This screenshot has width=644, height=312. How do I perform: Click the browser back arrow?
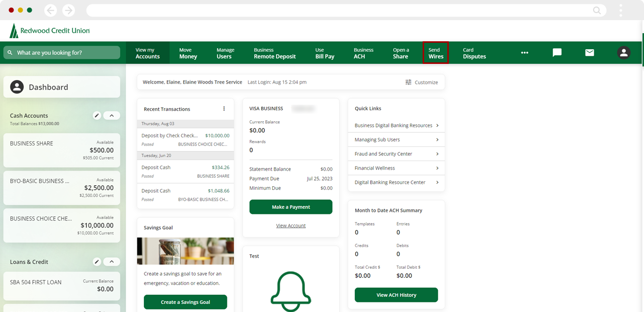(50, 10)
